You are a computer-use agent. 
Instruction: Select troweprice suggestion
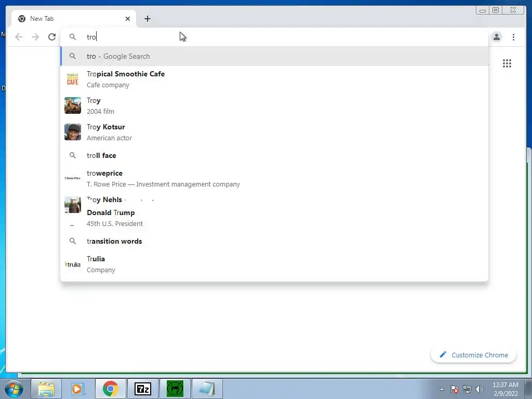274,179
